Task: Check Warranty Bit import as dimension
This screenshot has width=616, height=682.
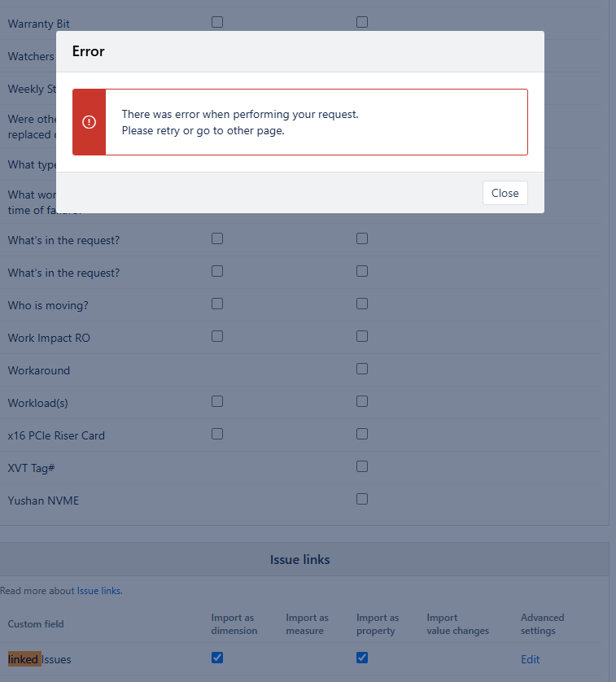Action: [x=217, y=22]
